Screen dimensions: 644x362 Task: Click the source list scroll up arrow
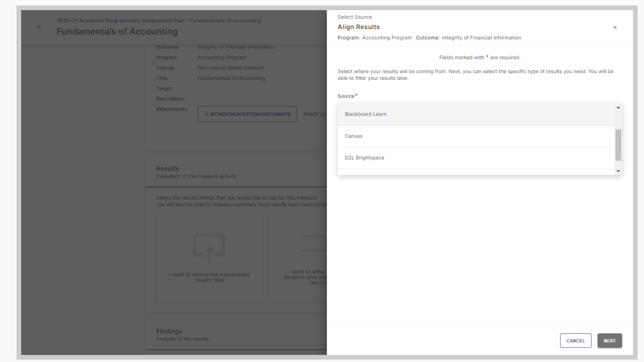[x=618, y=107]
